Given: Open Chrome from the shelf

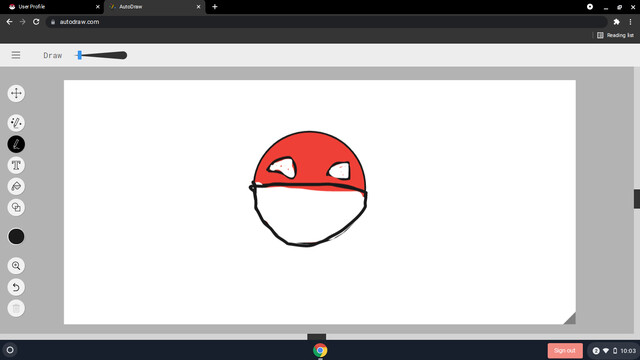Looking at the screenshot, I should coord(320,350).
